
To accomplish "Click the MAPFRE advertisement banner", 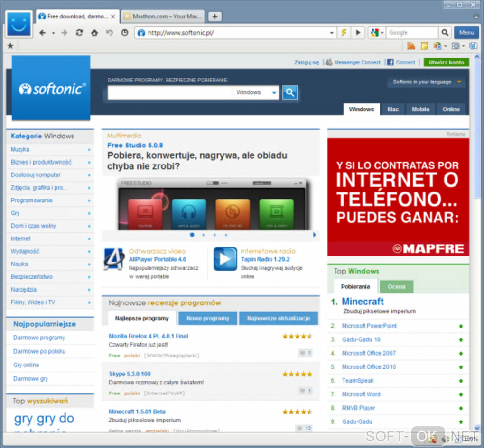I will tap(398, 197).
